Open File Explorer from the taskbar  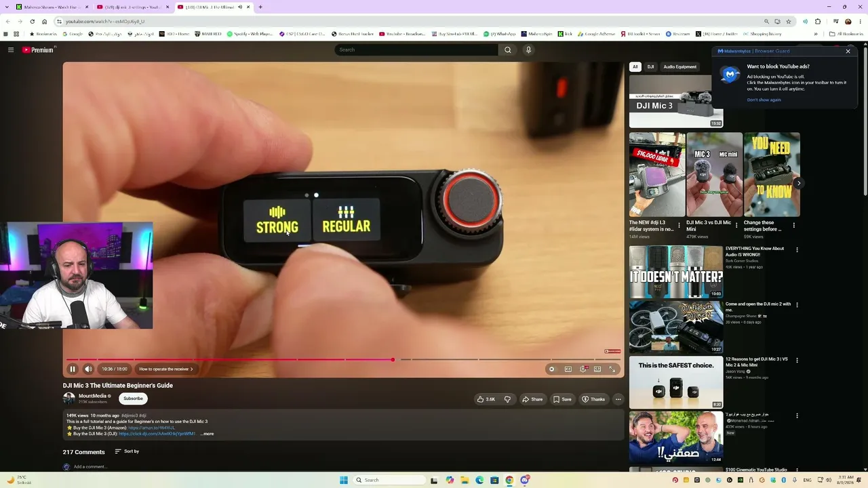pyautogui.click(x=465, y=480)
